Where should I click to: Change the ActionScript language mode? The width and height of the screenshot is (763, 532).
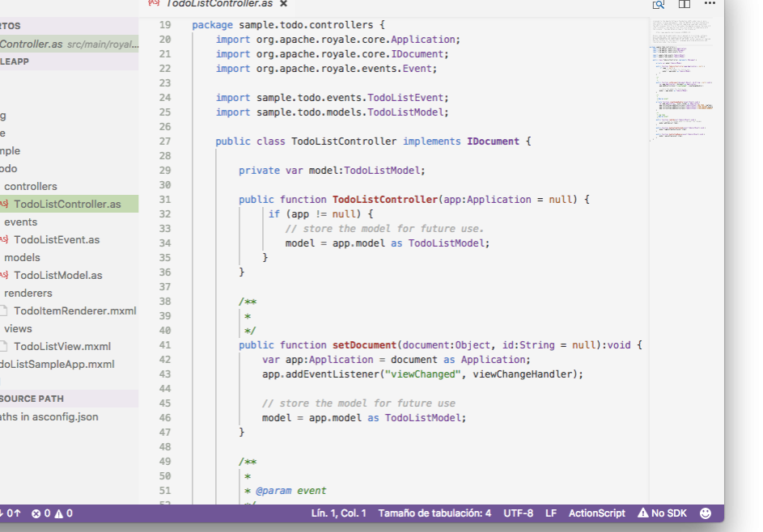coord(596,513)
